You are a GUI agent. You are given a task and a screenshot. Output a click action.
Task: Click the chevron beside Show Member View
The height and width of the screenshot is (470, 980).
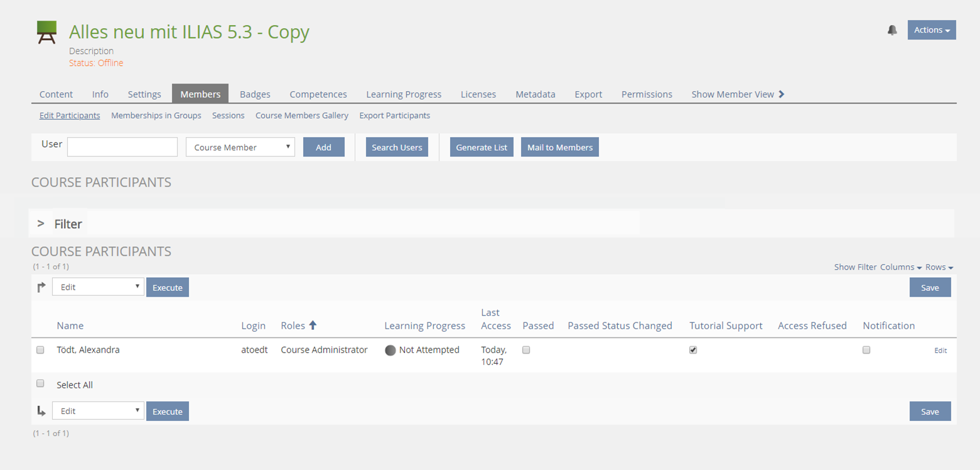click(x=782, y=94)
